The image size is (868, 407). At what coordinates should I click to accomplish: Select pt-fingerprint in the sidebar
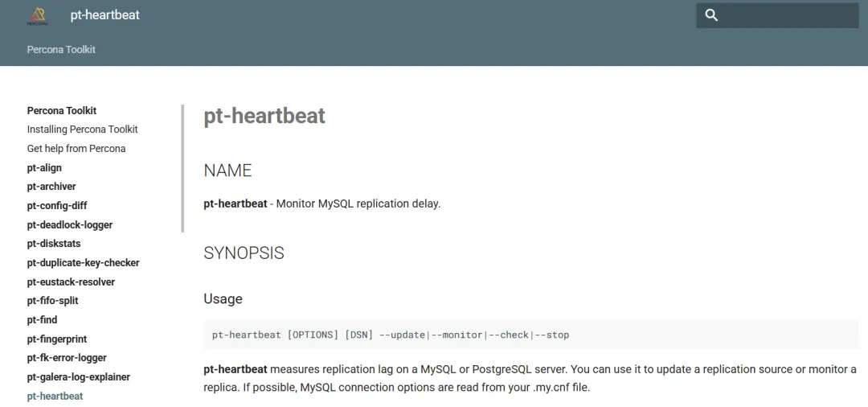pos(57,339)
